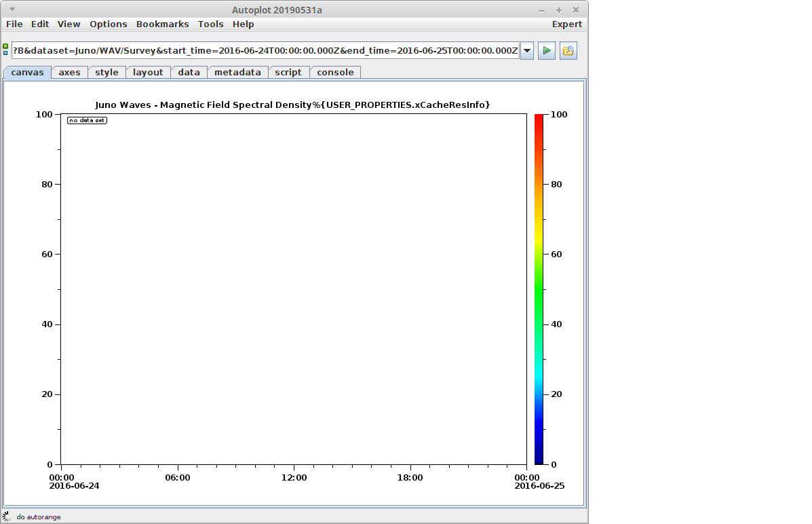Image resolution: width=812 pixels, height=524 pixels.
Task: Click the 12:00 x-axis tick label
Action: (x=294, y=478)
